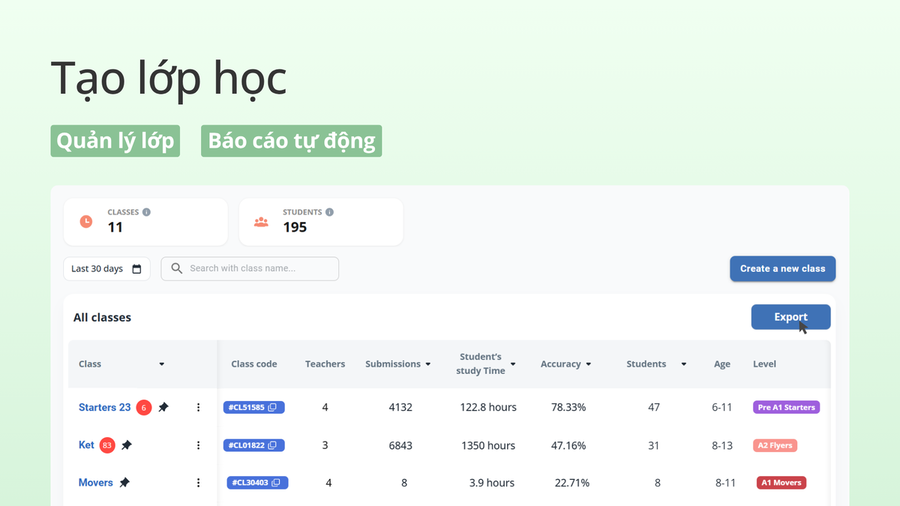Toggle pin on Ket class
Viewport: 900px width, 506px height.
click(x=127, y=445)
